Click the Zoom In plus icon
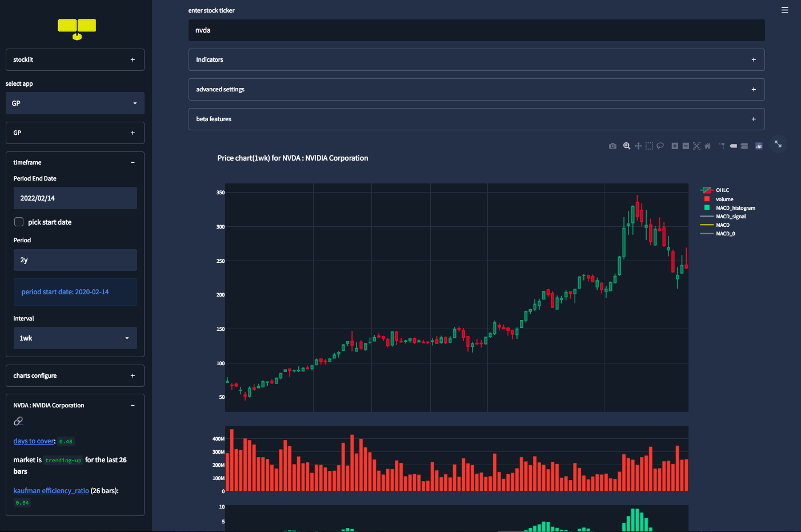The height and width of the screenshot is (532, 801). [x=675, y=146]
